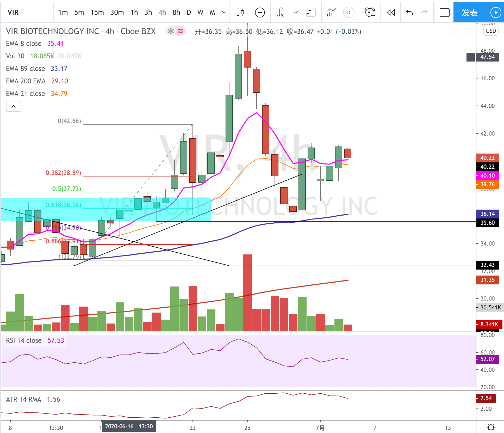The image size is (504, 433).
Task: Click the undo arrow icon
Action: (x=409, y=12)
